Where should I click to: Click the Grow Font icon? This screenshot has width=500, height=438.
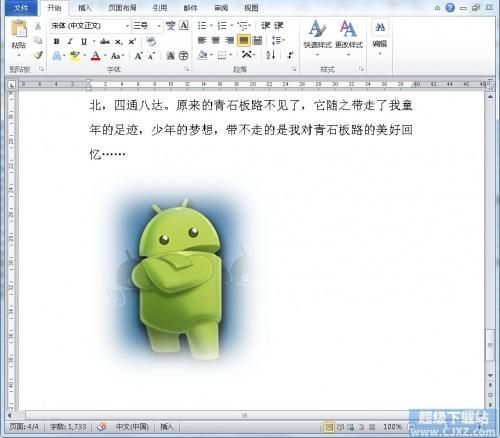(x=138, y=56)
